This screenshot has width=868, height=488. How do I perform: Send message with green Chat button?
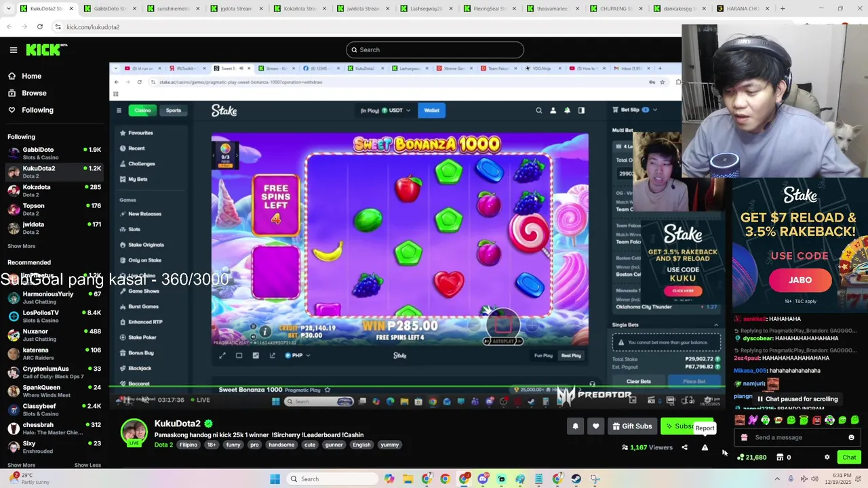[849, 457]
